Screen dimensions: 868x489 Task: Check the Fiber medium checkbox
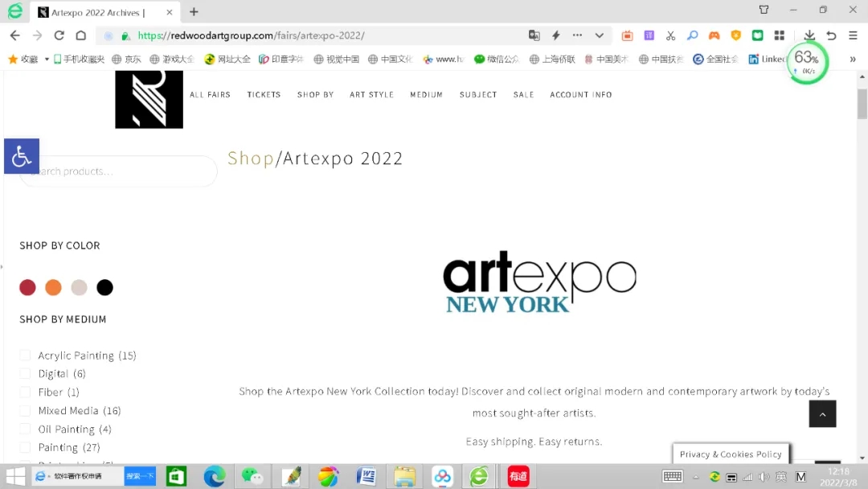pos(25,392)
